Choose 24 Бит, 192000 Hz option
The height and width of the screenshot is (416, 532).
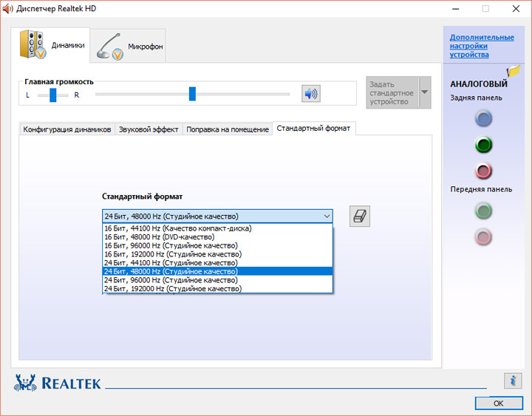coord(217,289)
